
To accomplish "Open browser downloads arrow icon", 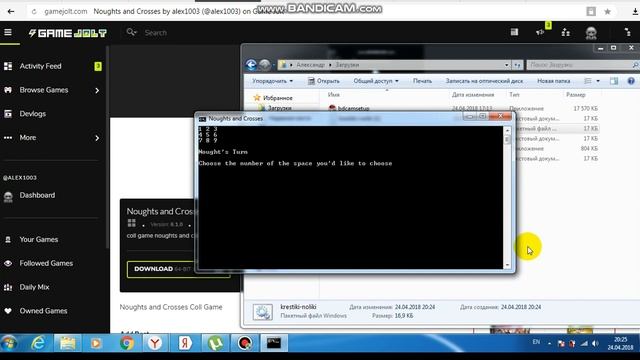I will pyautogui.click(x=635, y=11).
